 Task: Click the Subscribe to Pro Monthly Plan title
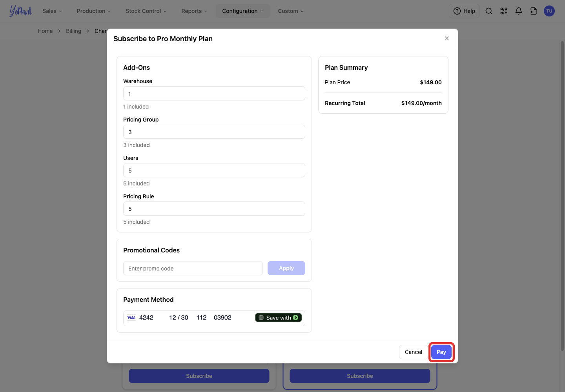tap(163, 38)
